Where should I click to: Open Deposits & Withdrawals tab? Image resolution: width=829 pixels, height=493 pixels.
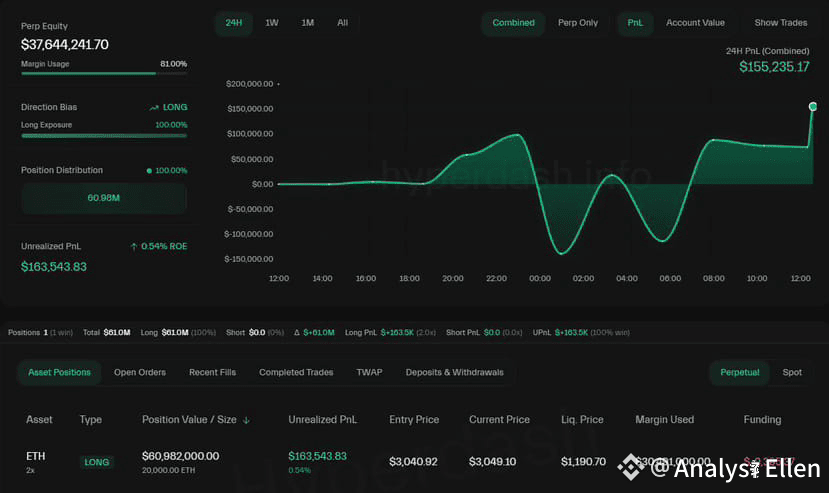(x=455, y=372)
